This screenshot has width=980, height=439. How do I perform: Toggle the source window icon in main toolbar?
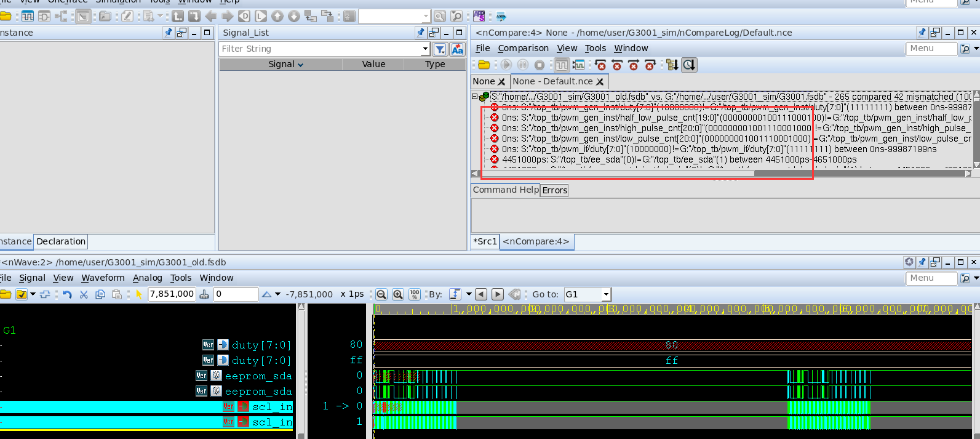pos(83,16)
